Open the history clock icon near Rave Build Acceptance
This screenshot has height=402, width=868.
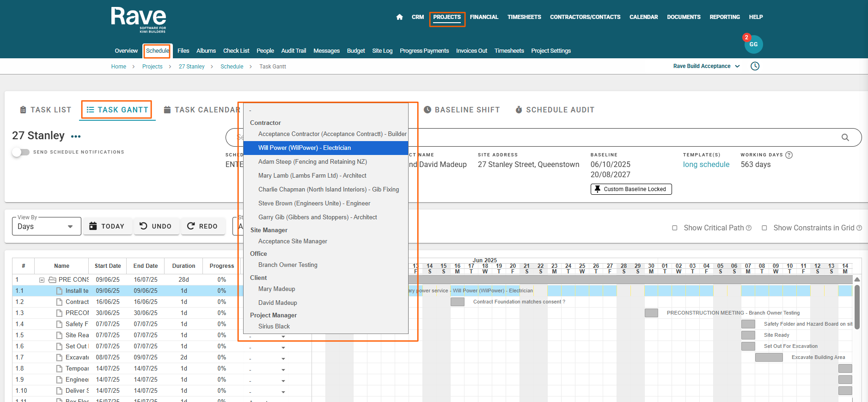(755, 66)
